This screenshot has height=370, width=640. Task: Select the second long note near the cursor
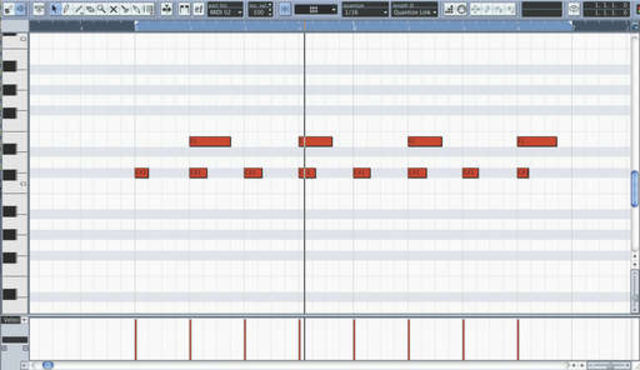[x=316, y=142]
